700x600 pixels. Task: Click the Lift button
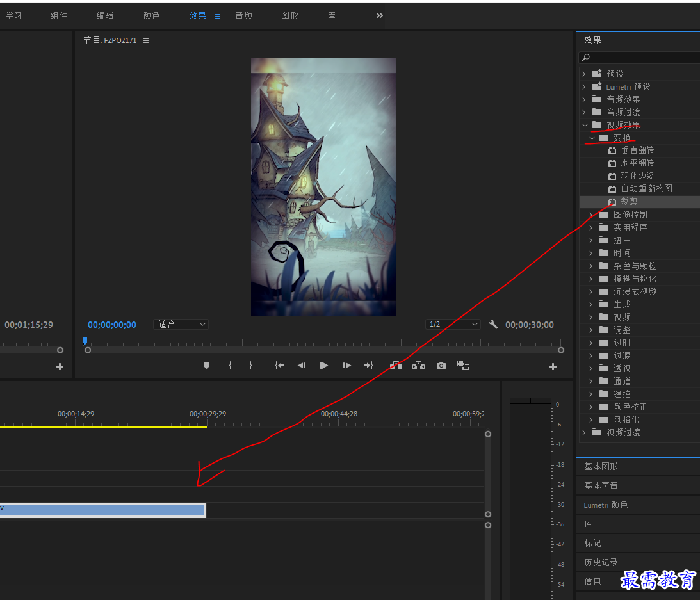[396, 366]
